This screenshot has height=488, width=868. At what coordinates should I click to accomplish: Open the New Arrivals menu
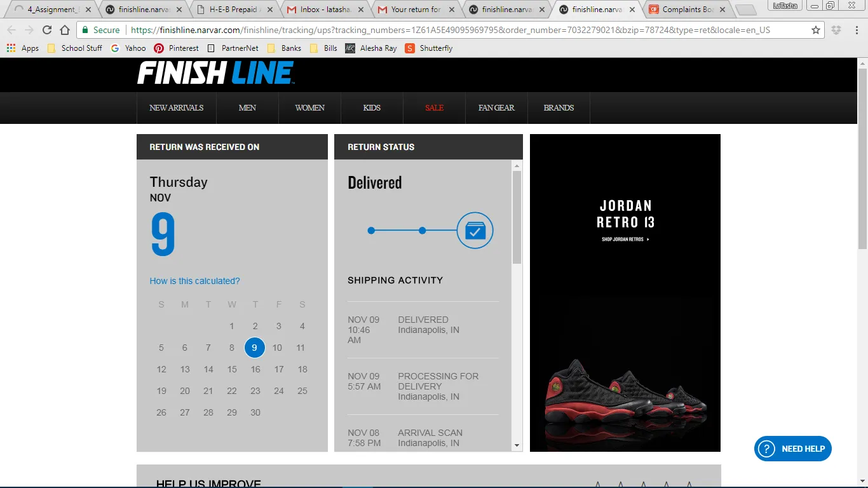tap(176, 108)
